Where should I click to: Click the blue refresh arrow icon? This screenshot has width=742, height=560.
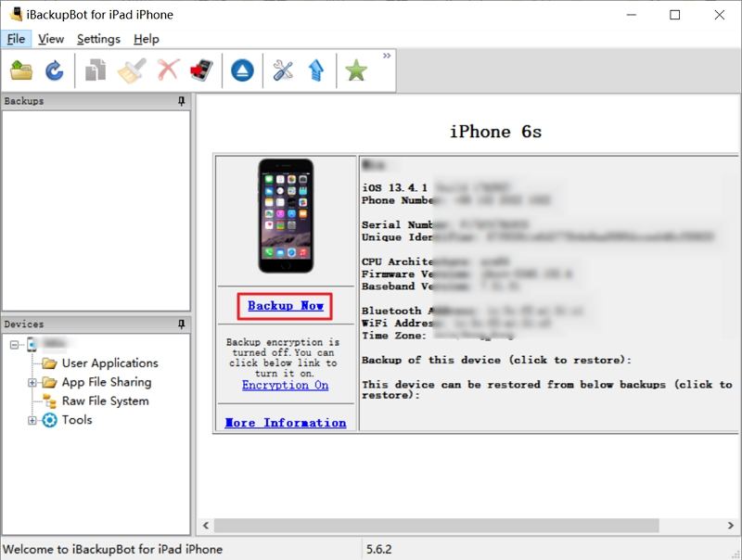coord(55,70)
